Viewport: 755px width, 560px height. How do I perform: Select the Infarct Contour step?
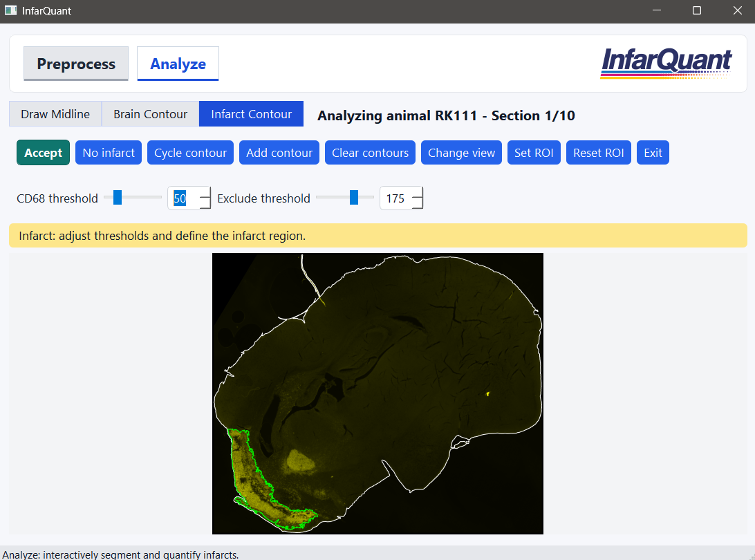pyautogui.click(x=251, y=113)
